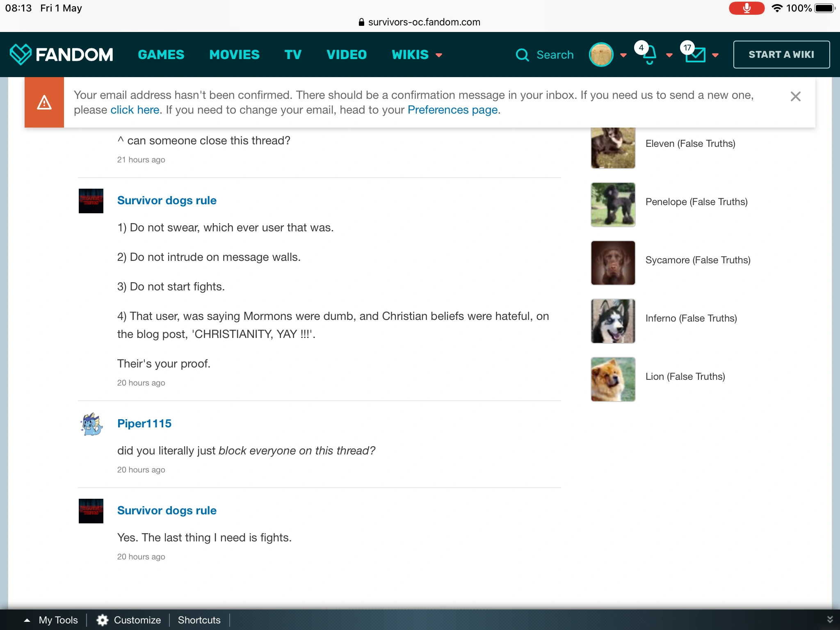Open the messages envelope icon
The height and width of the screenshot is (630, 840).
pyautogui.click(x=695, y=55)
